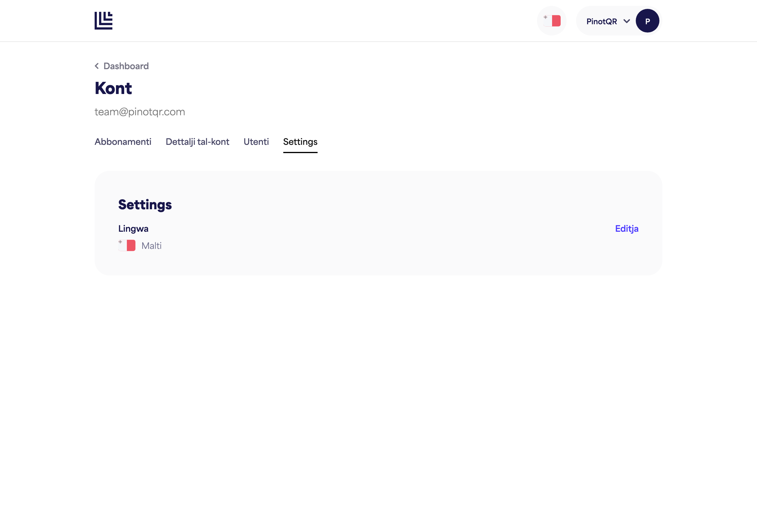Select the Settings tab
Viewport: 757px width, 532px height.
(x=300, y=142)
